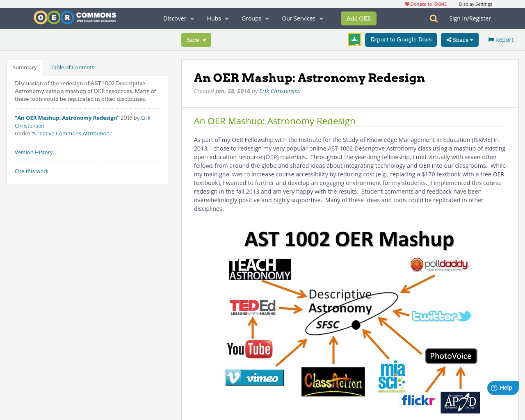Screen dimensions: 525x420
Task: Open Erik Christensen's author profile
Action: tap(280, 90)
